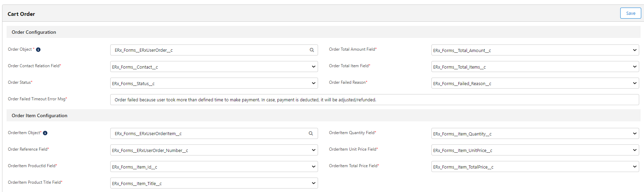
Task: Open the Order Contact Relation Field dropdown
Action: (214, 67)
